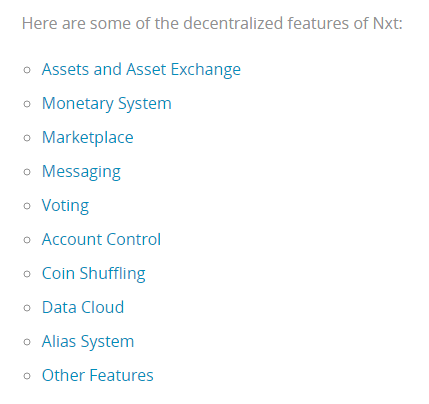Click the circle bullet before Marketplace
The width and height of the screenshot is (429, 404).
pyautogui.click(x=27, y=138)
